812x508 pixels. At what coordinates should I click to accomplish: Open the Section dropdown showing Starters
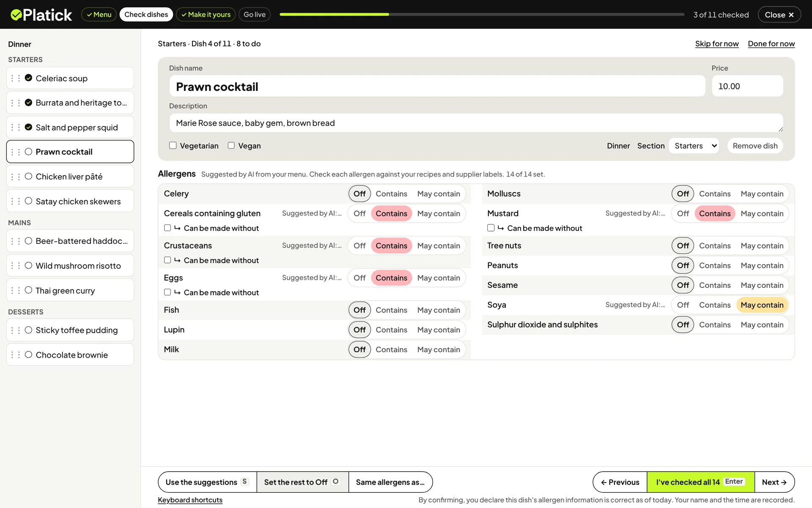tap(694, 146)
